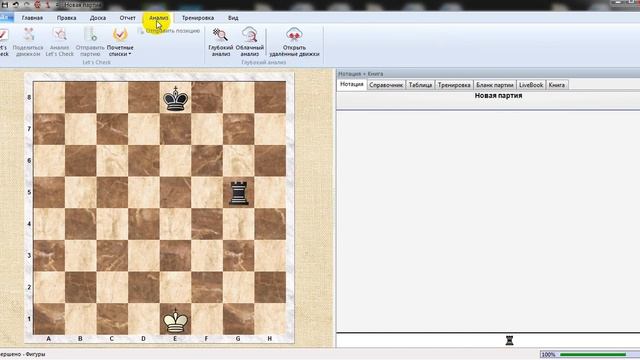Open the Доска ribbon tab

98,18
